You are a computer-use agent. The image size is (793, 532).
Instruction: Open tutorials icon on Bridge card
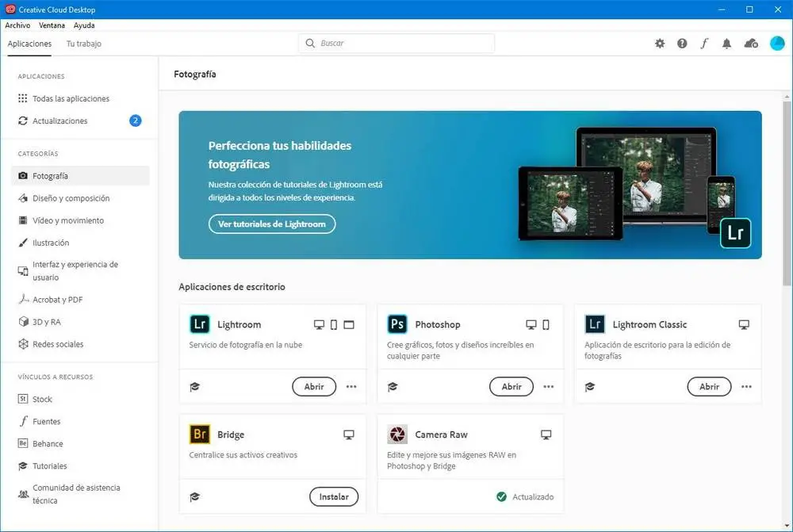195,497
